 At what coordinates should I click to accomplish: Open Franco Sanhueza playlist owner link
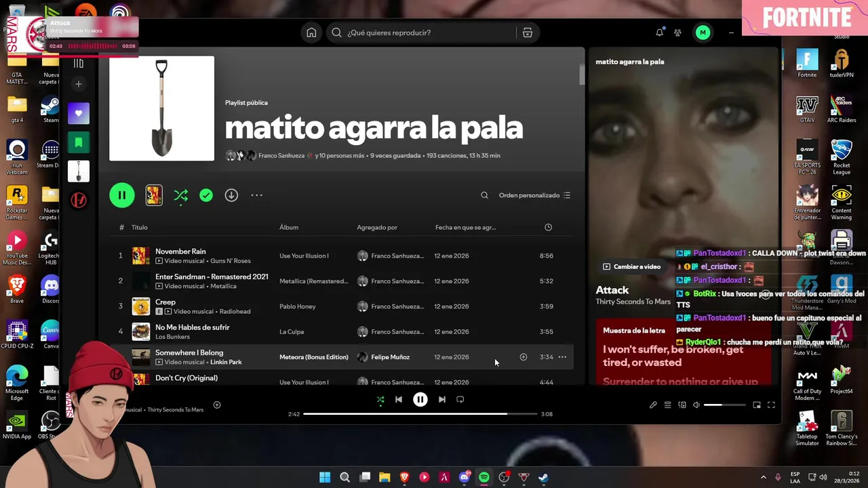281,156
